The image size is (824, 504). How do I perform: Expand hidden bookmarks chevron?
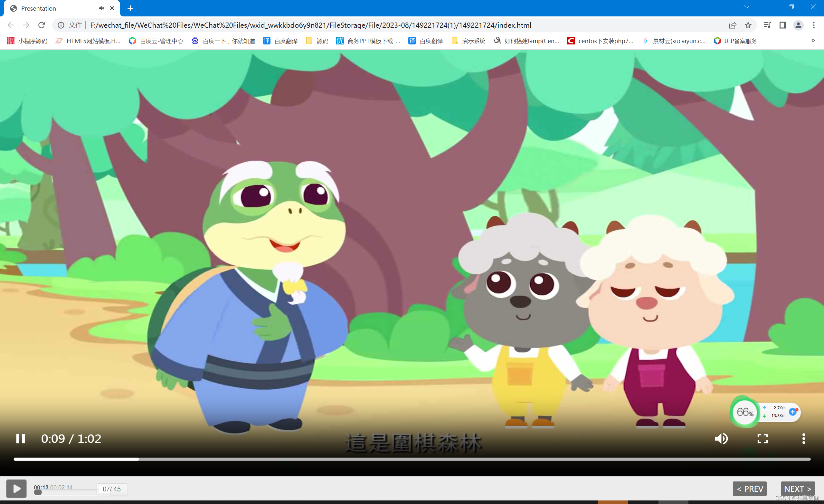(813, 41)
